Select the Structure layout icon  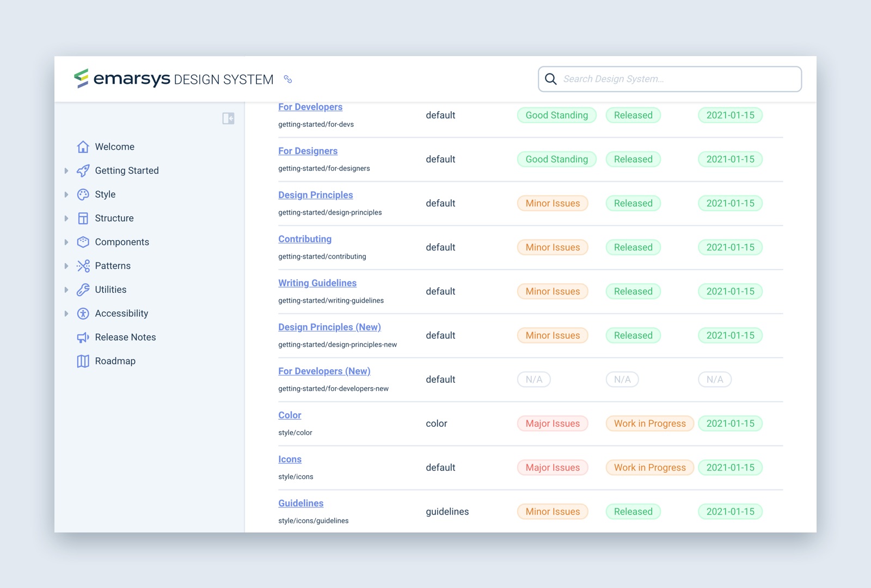(83, 218)
